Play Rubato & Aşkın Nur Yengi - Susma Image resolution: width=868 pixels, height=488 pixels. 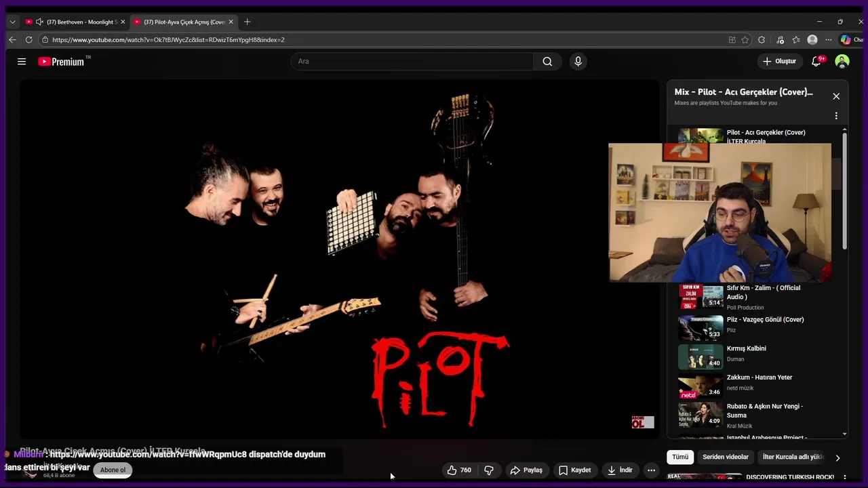click(x=756, y=413)
